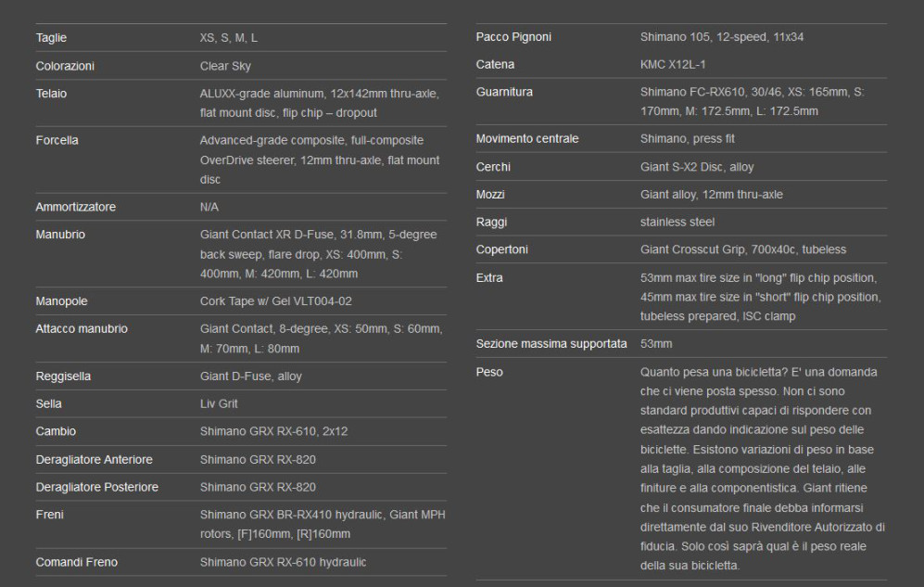Click the Manubrio row label
Viewport: 924px width, 587px height.
[60, 236]
